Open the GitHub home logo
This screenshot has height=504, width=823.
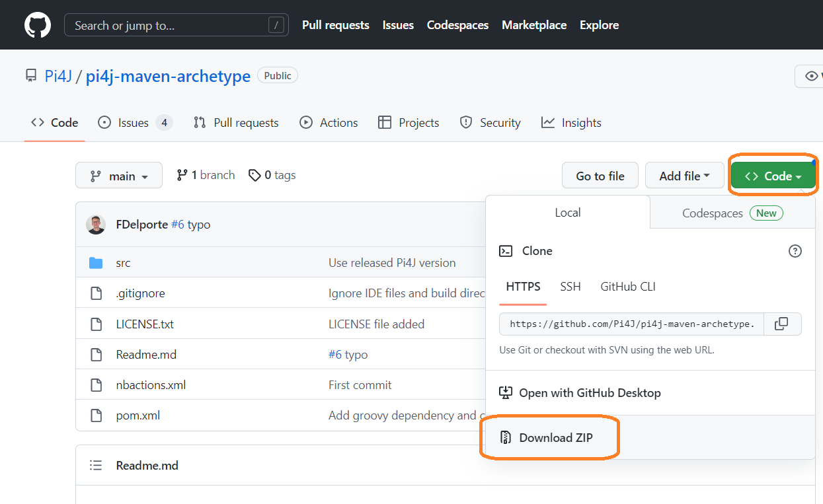tap(38, 25)
